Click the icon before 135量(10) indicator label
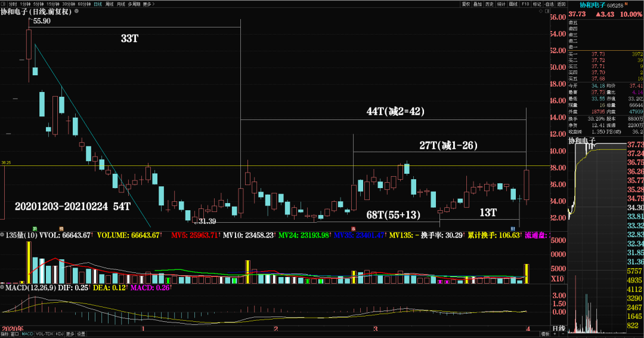 [2, 235]
